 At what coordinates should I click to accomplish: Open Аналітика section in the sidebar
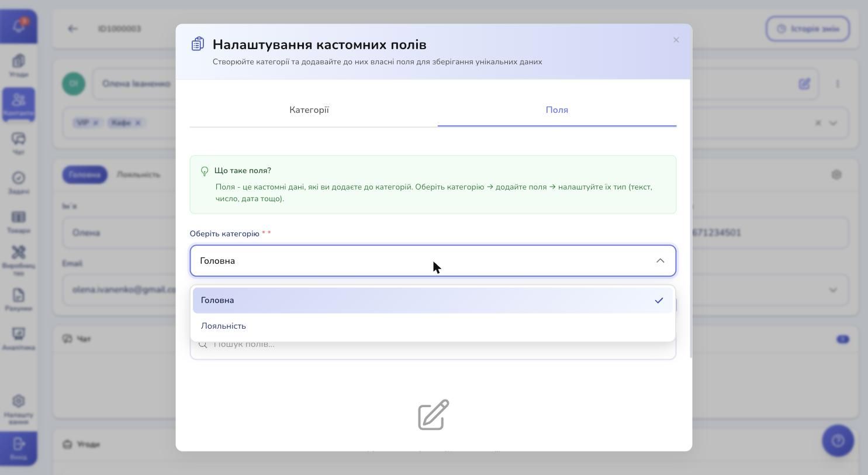pos(18,339)
